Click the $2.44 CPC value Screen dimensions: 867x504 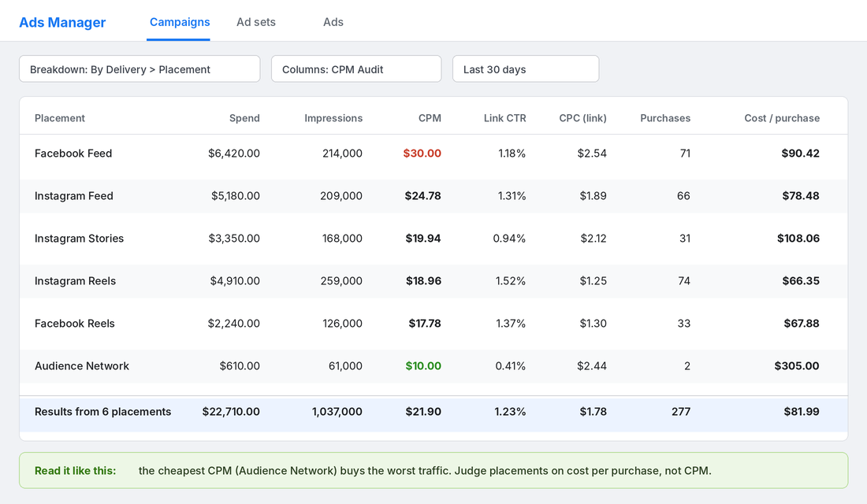592,366
